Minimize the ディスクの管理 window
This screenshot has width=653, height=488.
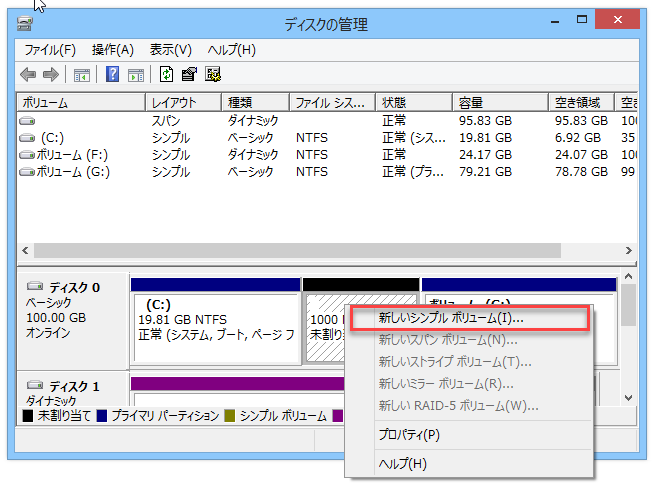point(555,20)
